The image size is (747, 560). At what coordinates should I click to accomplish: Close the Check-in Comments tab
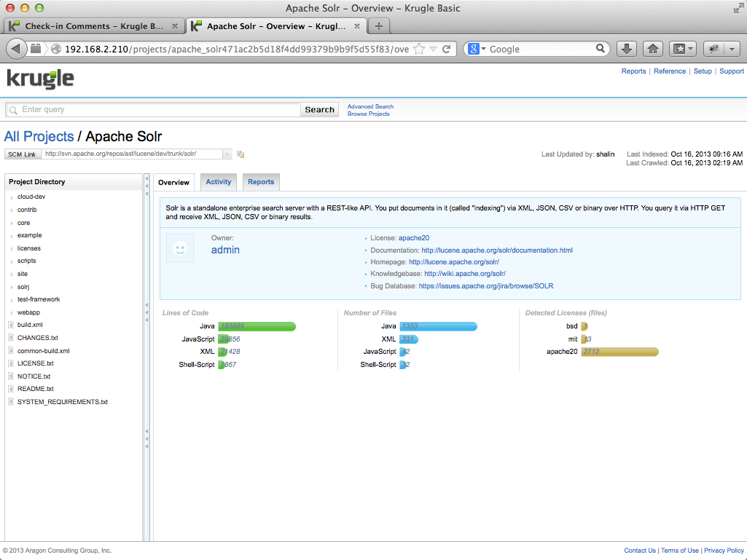[175, 26]
